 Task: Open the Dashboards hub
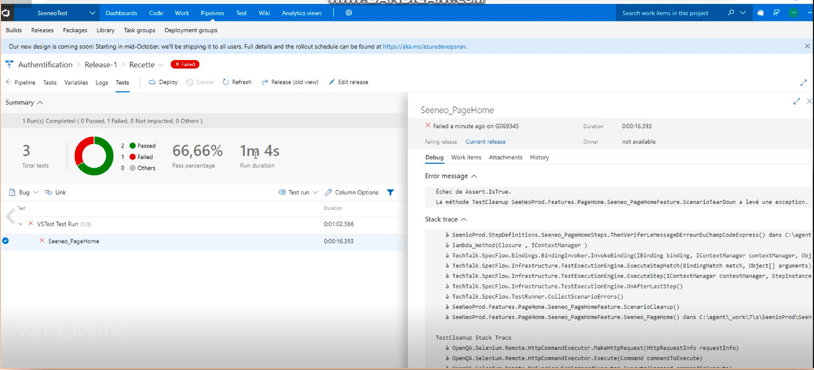[x=121, y=13]
